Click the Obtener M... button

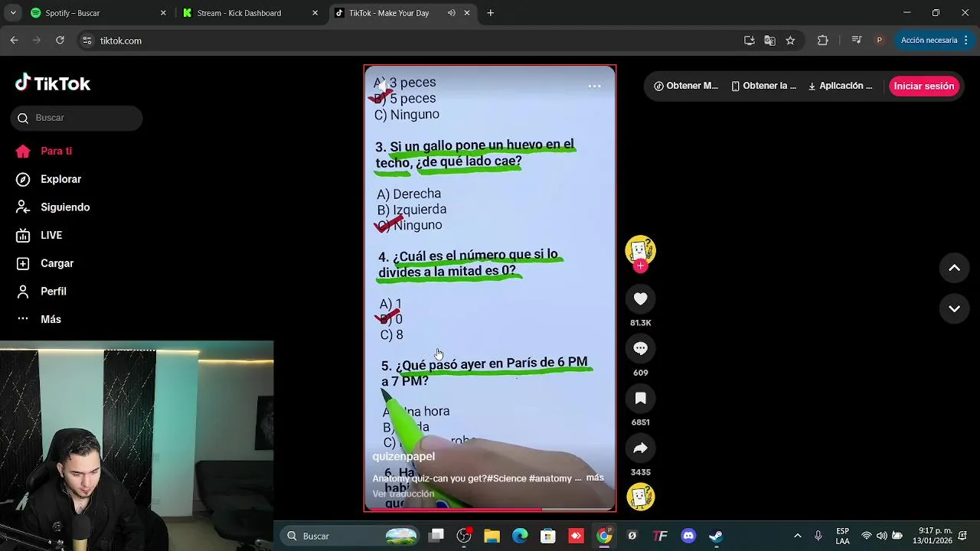[686, 86]
